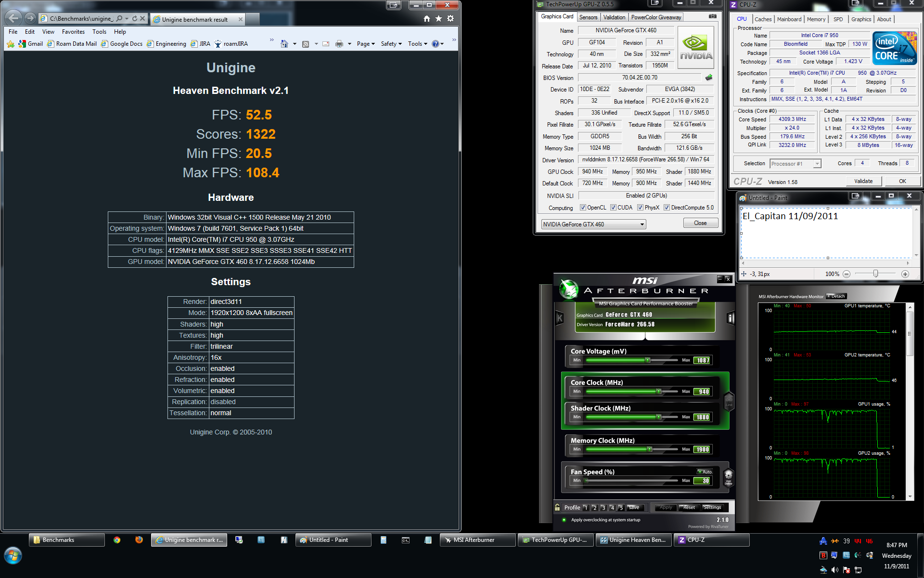Click the Reset button in Afterburner
Viewport: 924px width, 578px height.
pyautogui.click(x=689, y=508)
